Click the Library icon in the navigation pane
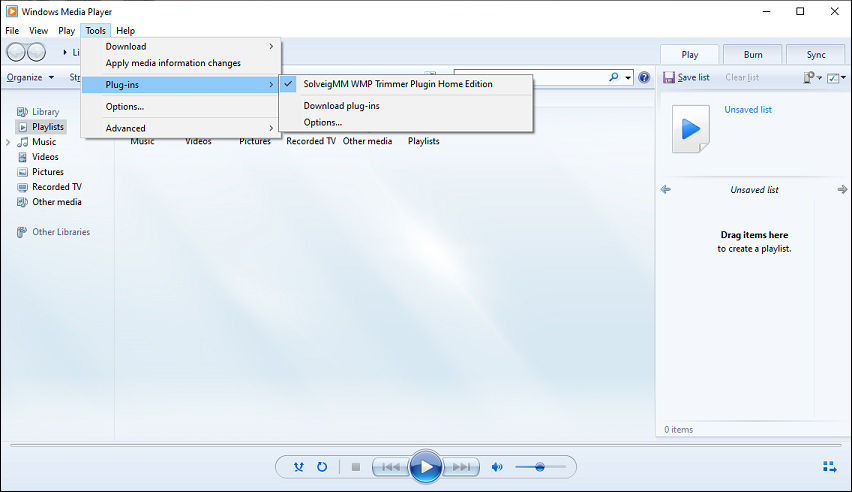 (22, 111)
